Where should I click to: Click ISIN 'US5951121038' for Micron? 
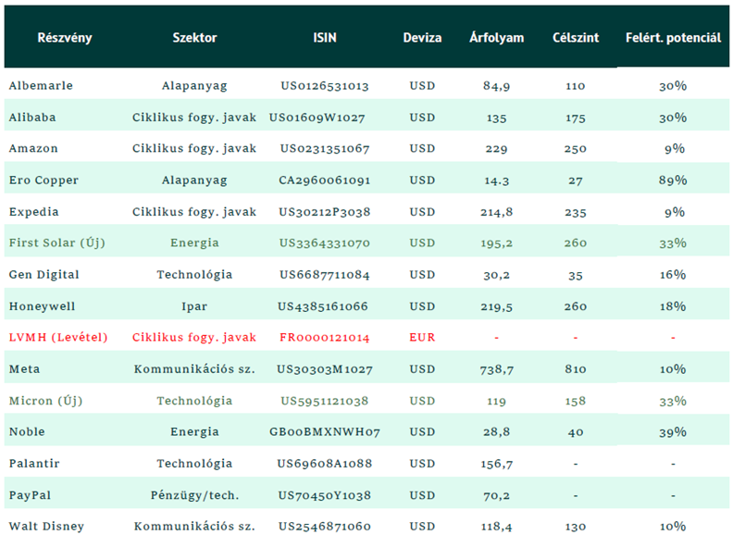(325, 401)
